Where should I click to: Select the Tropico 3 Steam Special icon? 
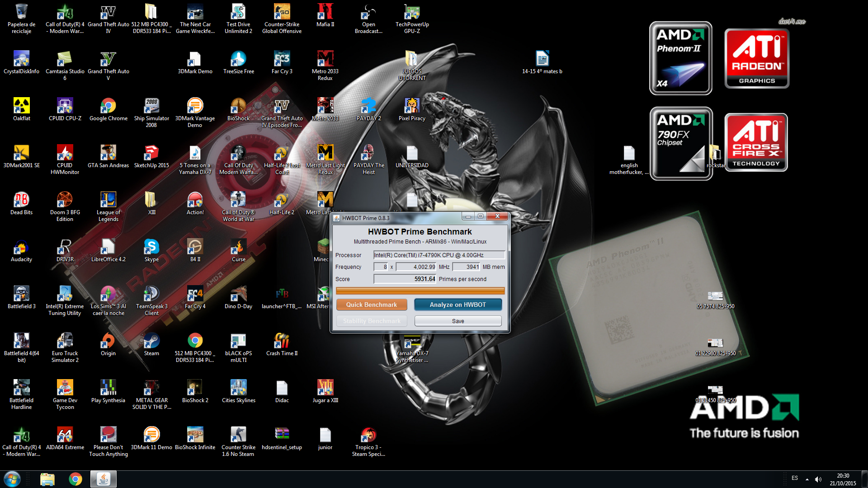[x=368, y=441]
